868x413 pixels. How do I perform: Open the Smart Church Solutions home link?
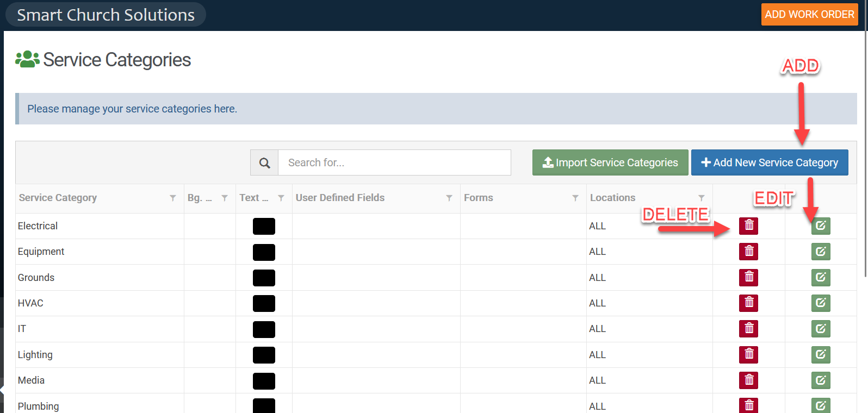[x=106, y=15]
